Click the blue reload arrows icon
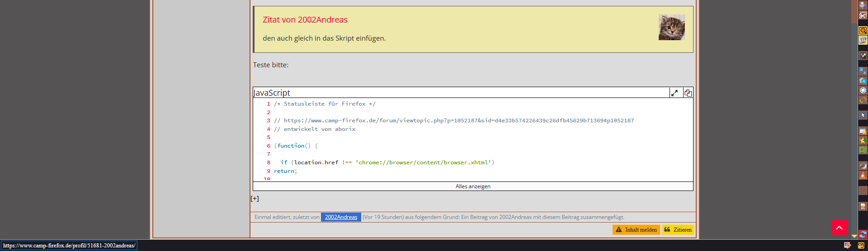868x251 pixels. (x=863, y=234)
